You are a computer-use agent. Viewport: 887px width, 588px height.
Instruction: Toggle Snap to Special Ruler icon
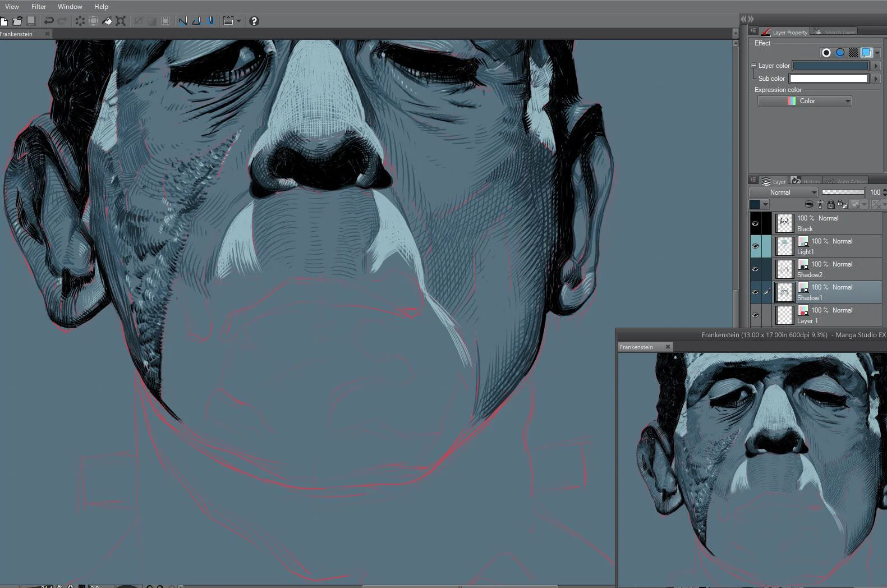pyautogui.click(x=196, y=21)
